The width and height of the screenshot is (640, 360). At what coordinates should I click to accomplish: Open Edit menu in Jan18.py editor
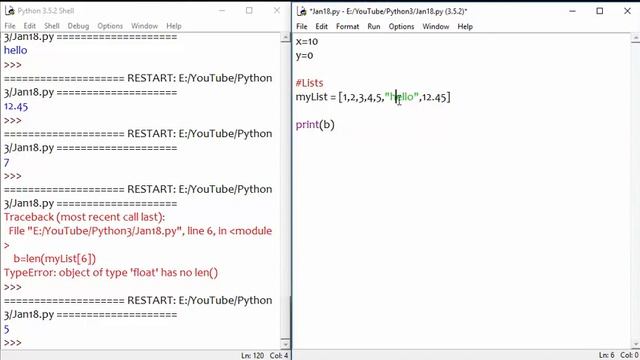tap(322, 27)
